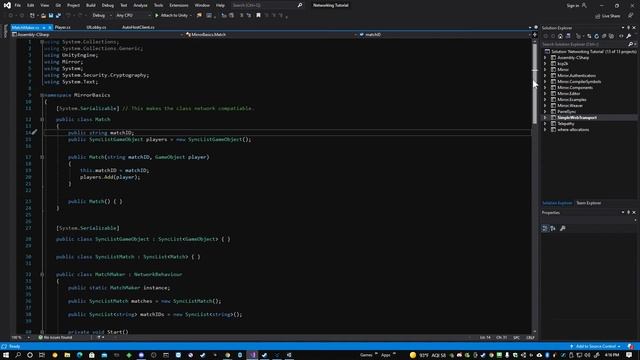This screenshot has height=360, width=640.
Task: Click the Solution Explorer properties wrench icon
Action: pos(629,36)
